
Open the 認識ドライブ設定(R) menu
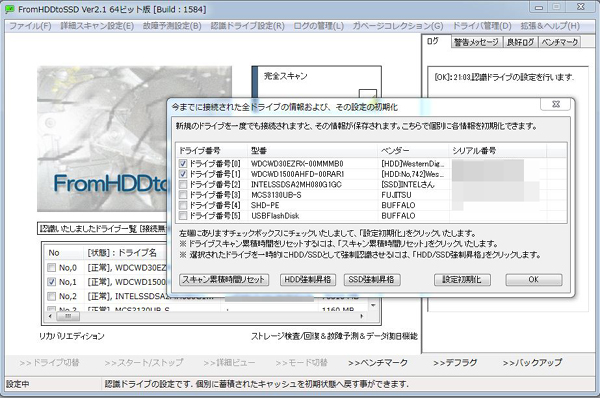pos(248,26)
